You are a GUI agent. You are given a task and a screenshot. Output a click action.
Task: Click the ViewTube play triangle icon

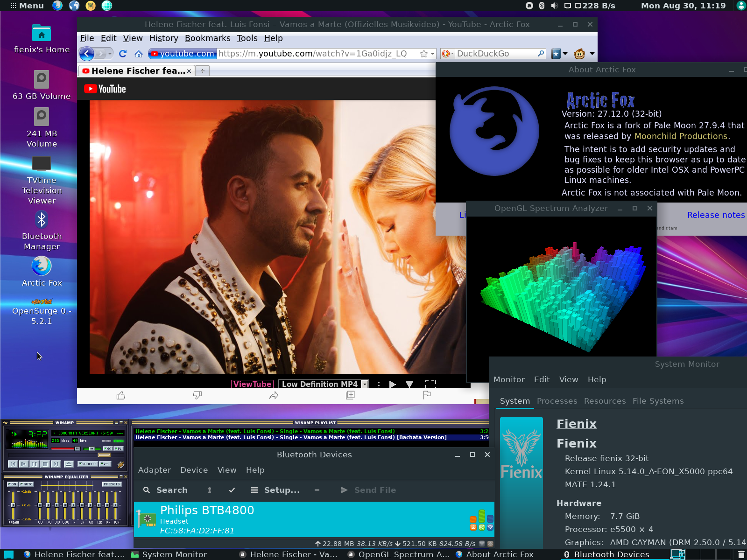(x=393, y=385)
